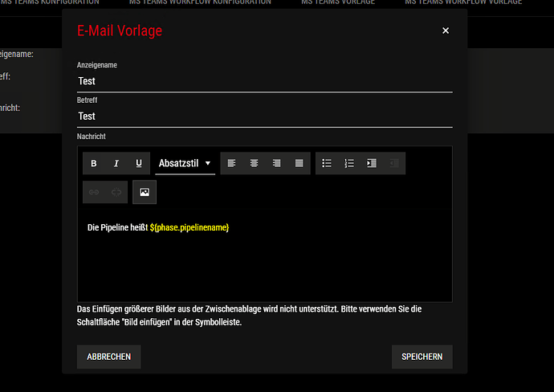Switch to MS Teams Workflow Vorlage tab

click(x=463, y=2)
